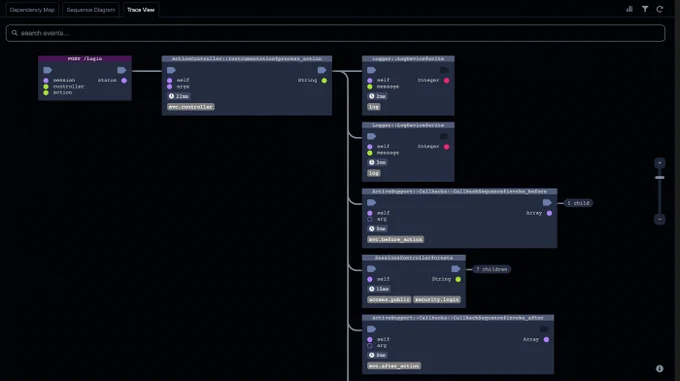Select the invoke_after node header
Screen dimensions: 680x381
(458, 318)
